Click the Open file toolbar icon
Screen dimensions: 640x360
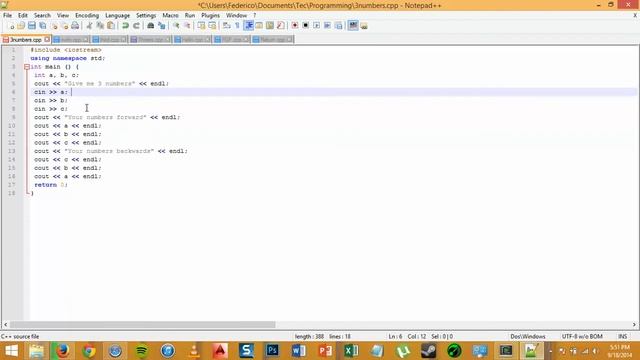tap(21, 26)
